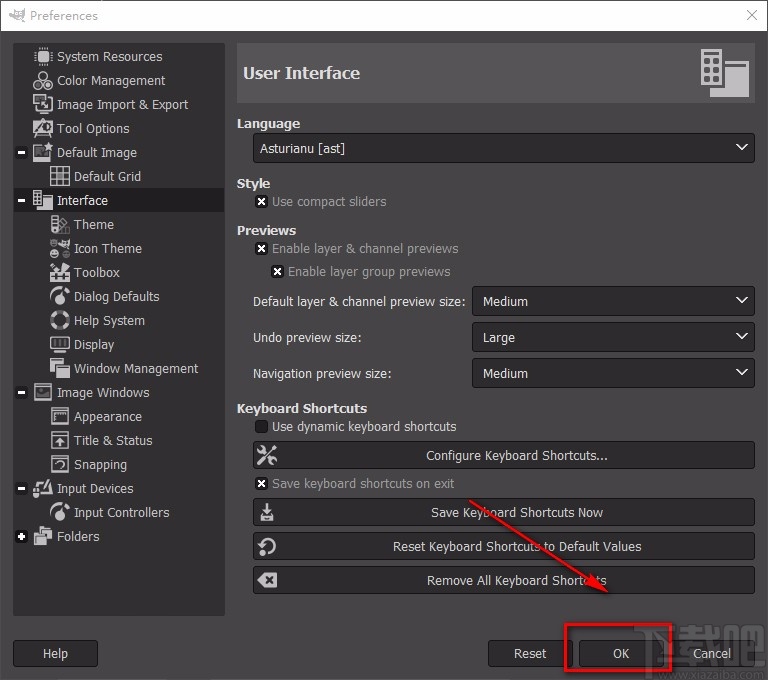Viewport: 768px width, 680px height.
Task: Click the Default Grid icon
Action: pyautogui.click(x=59, y=177)
